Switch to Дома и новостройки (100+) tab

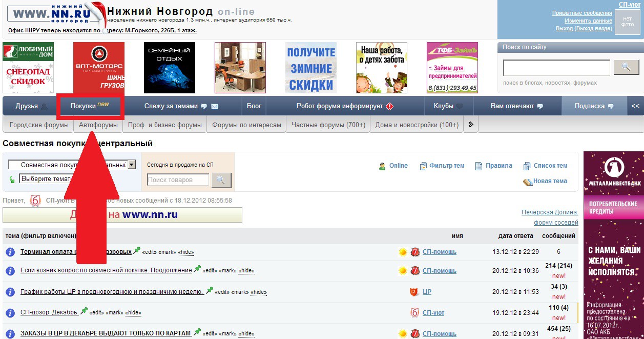coord(417,125)
